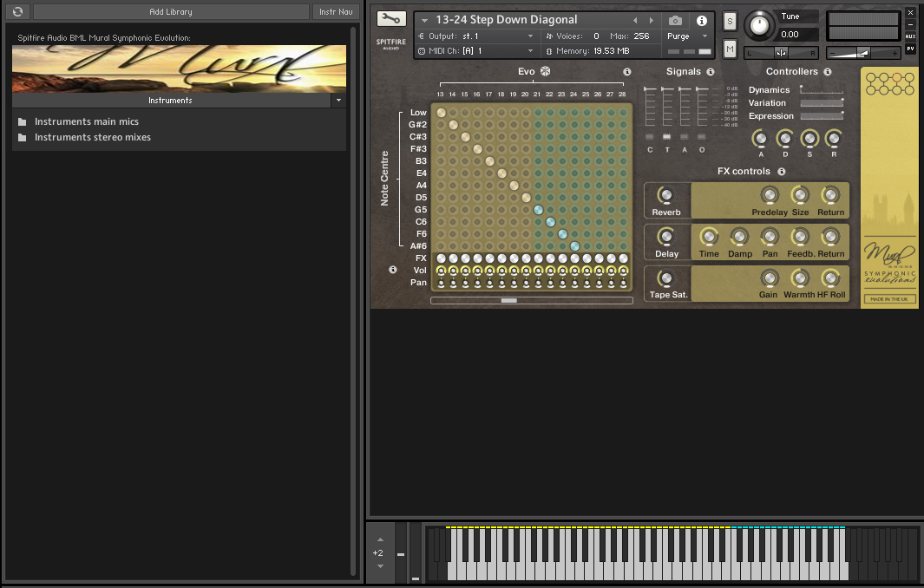This screenshot has width=924, height=588.
Task: Click the instrument pan L-R slider
Action: [x=781, y=53]
